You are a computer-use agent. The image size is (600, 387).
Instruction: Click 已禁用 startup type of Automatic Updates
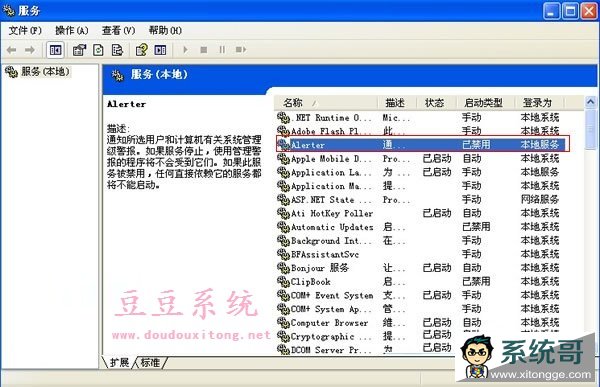coord(476,227)
